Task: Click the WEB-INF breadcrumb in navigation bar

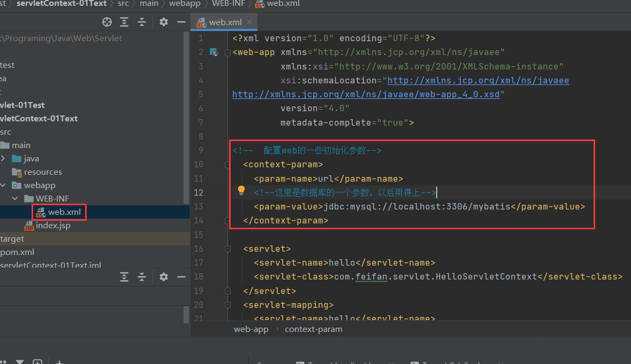Action: pos(229,4)
